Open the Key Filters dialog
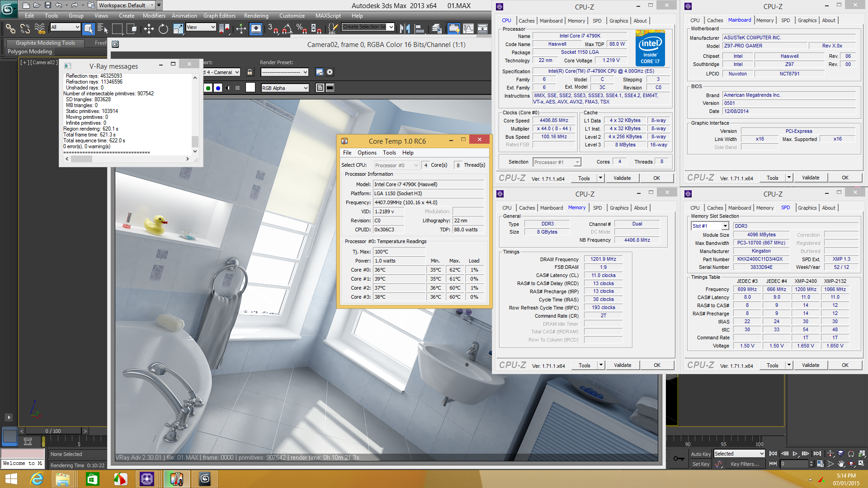This screenshot has height=488, width=868. coord(745,464)
